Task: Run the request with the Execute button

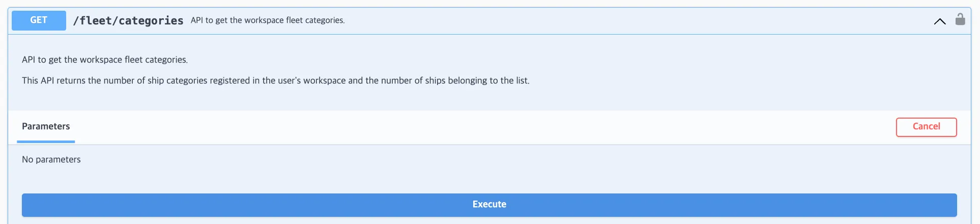Action: click(489, 205)
